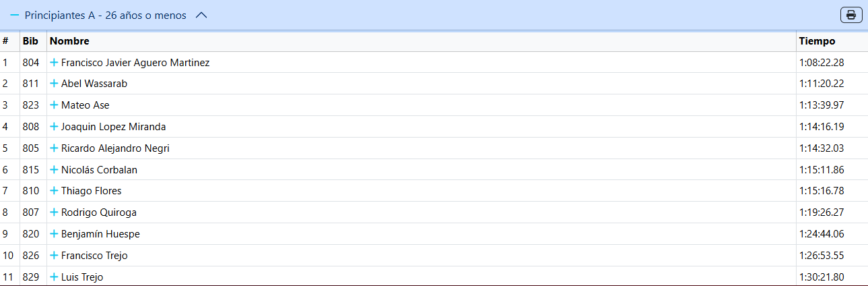Open Benjamín Huespe's split details

click(54, 234)
